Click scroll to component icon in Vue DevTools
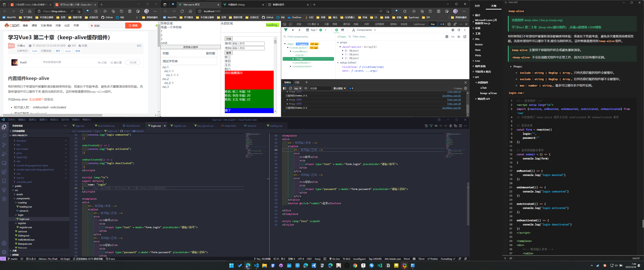This screenshot has width=644, height=270. pyautogui.click(x=447, y=37)
